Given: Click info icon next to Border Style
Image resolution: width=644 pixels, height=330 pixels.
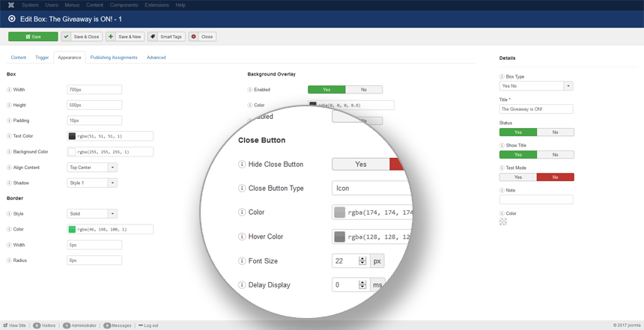Looking at the screenshot, I should tap(9, 214).
